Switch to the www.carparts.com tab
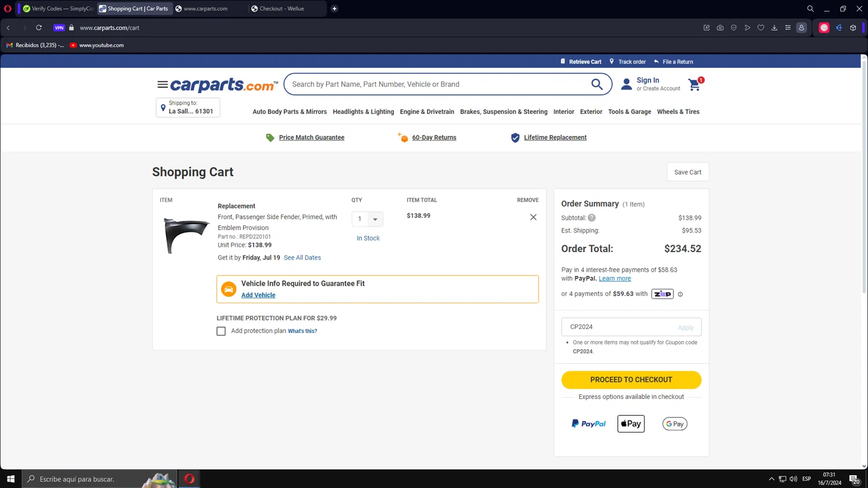The width and height of the screenshot is (868, 488). [209, 9]
